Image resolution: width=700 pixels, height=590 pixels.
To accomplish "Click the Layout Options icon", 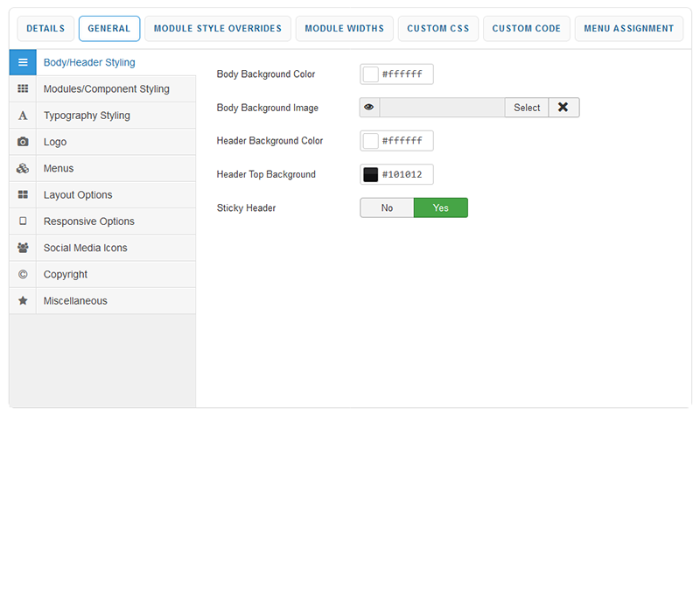I will 23,195.
